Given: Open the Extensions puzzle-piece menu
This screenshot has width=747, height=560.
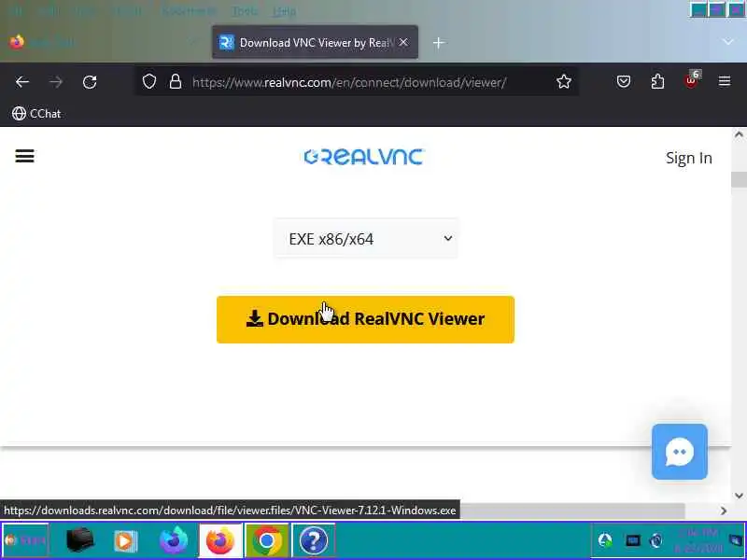Looking at the screenshot, I should (657, 82).
